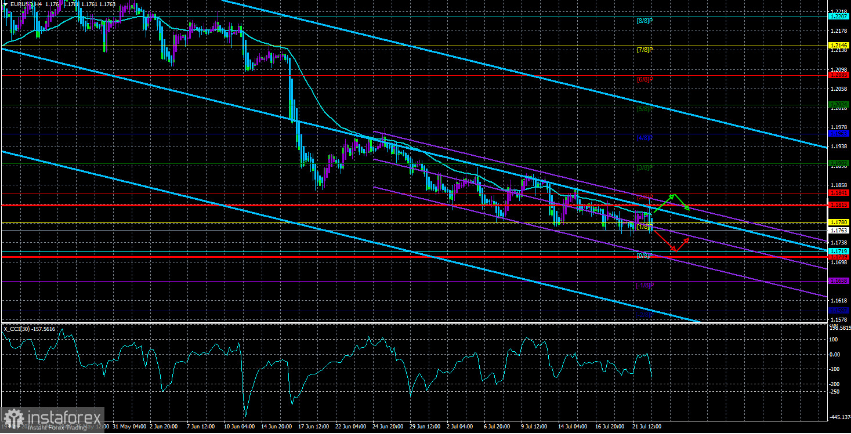851x434 pixels.
Task: Open the EURUSD H4 chart header triangle
Action: coord(5,4)
